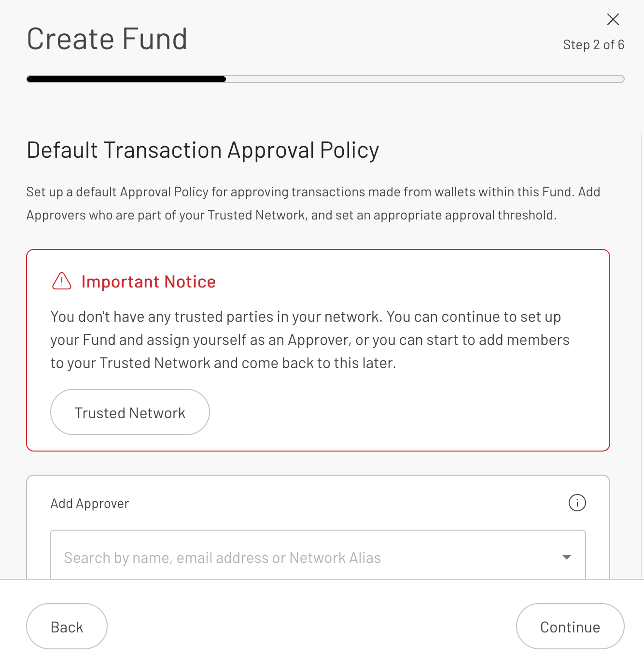This screenshot has height=658, width=644.
Task: Click the step progress bar
Action: pyautogui.click(x=325, y=79)
